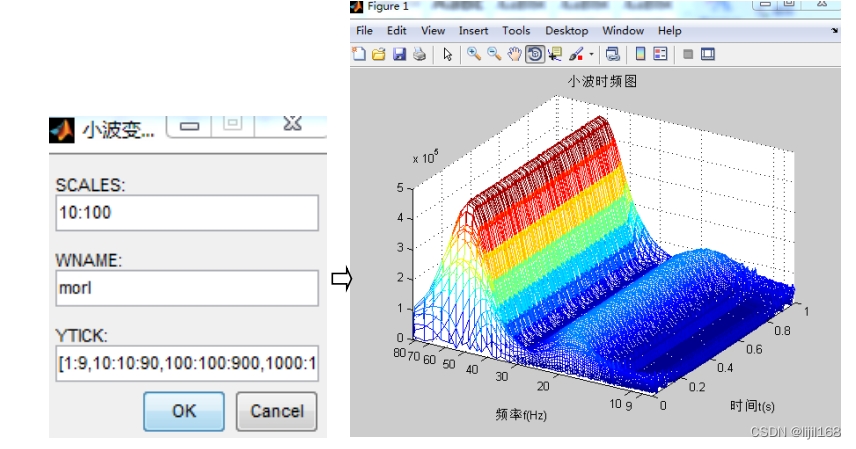Open the File menu in Figure 1

pos(364,31)
